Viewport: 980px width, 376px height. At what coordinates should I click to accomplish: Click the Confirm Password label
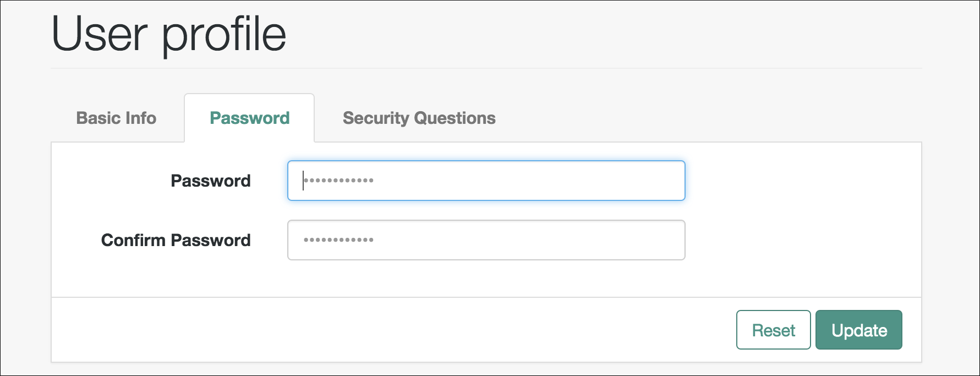coord(176,239)
